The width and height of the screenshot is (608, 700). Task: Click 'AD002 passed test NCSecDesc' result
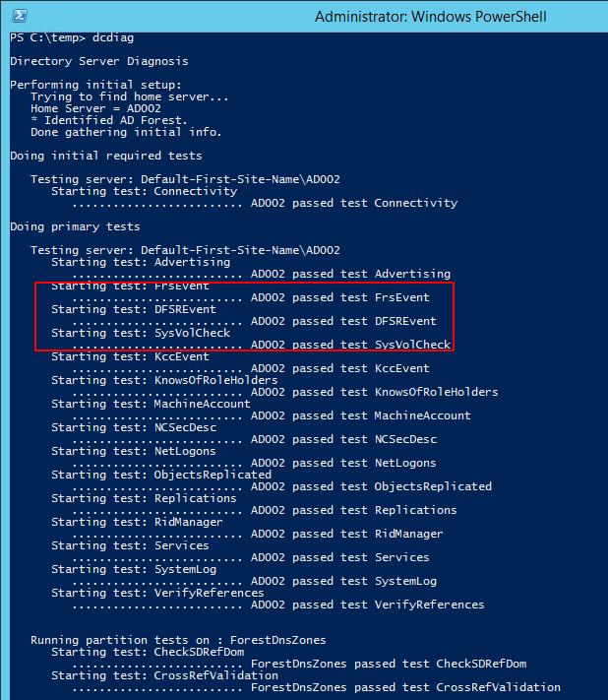tap(344, 439)
